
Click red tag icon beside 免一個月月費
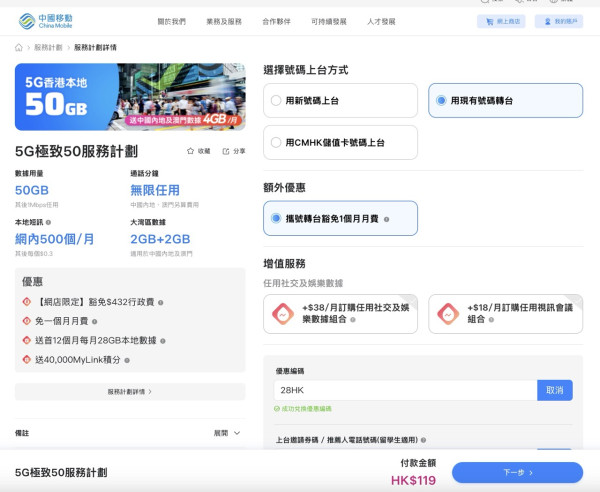(26, 321)
